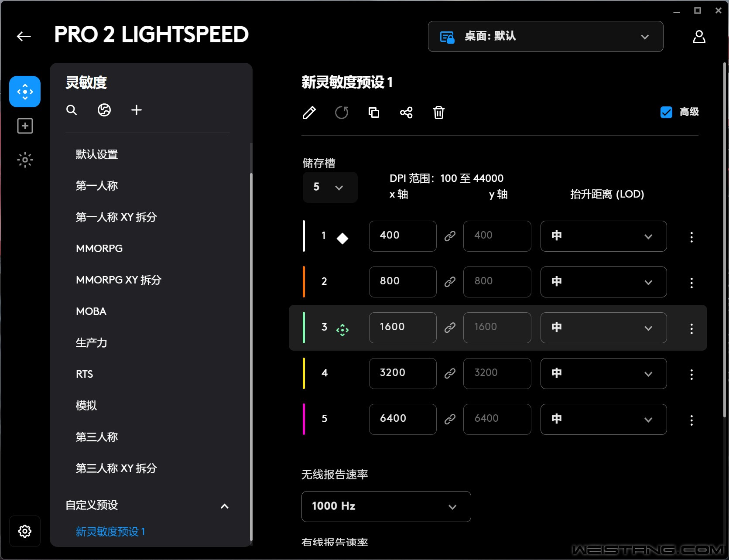Toggle XY link for 1600 DPI row
The width and height of the screenshot is (729, 560).
pyautogui.click(x=450, y=328)
